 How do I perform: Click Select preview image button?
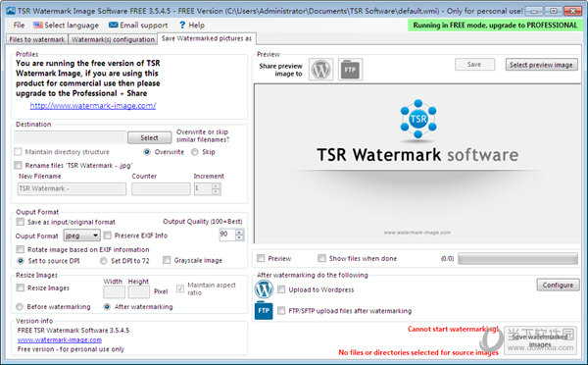pyautogui.click(x=541, y=65)
